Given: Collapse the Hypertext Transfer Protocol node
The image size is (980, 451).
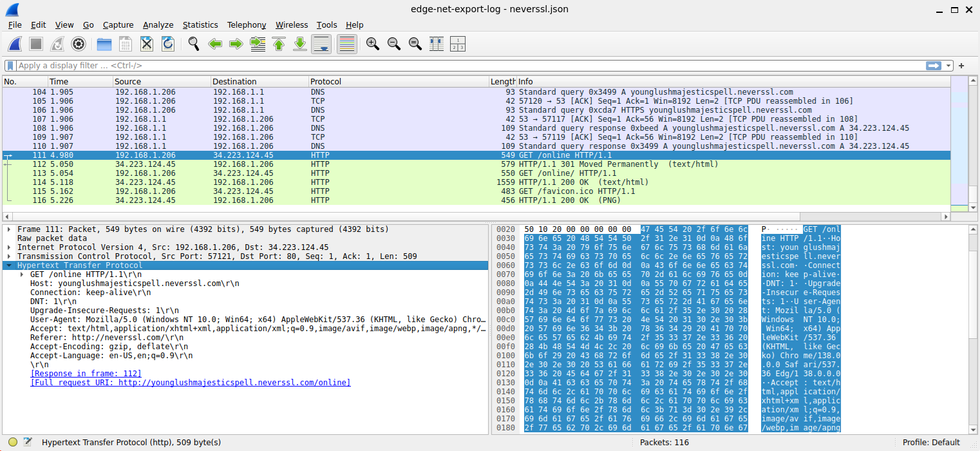Looking at the screenshot, I should 9,265.
